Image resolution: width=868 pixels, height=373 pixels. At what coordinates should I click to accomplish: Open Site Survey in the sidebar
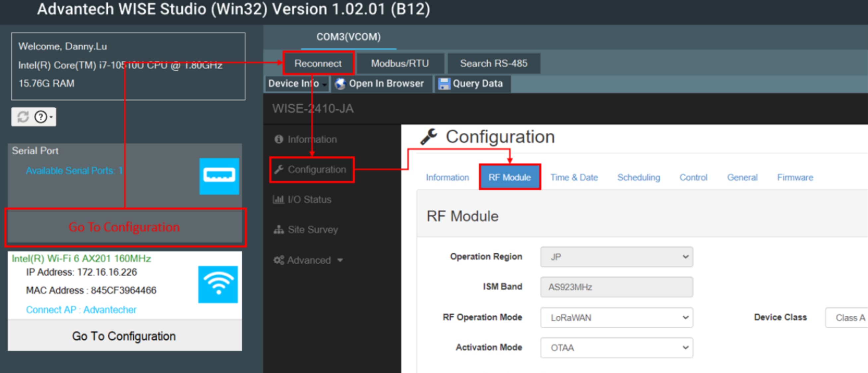pyautogui.click(x=306, y=230)
